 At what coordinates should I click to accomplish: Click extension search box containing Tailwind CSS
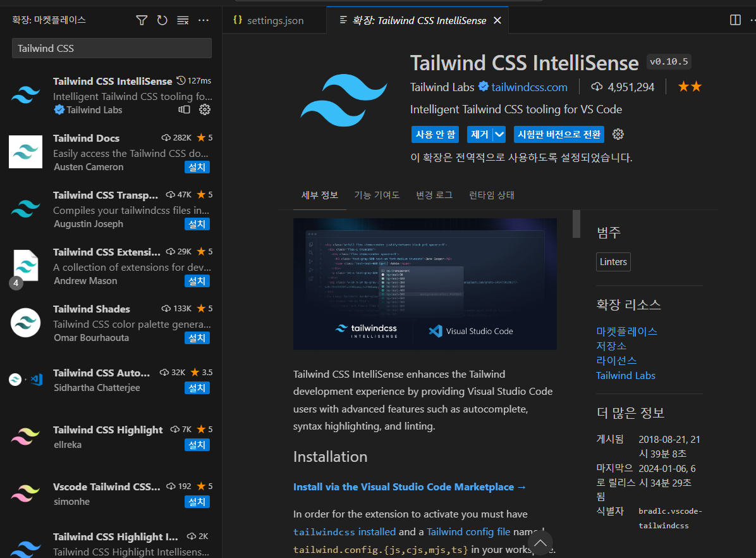pos(112,48)
